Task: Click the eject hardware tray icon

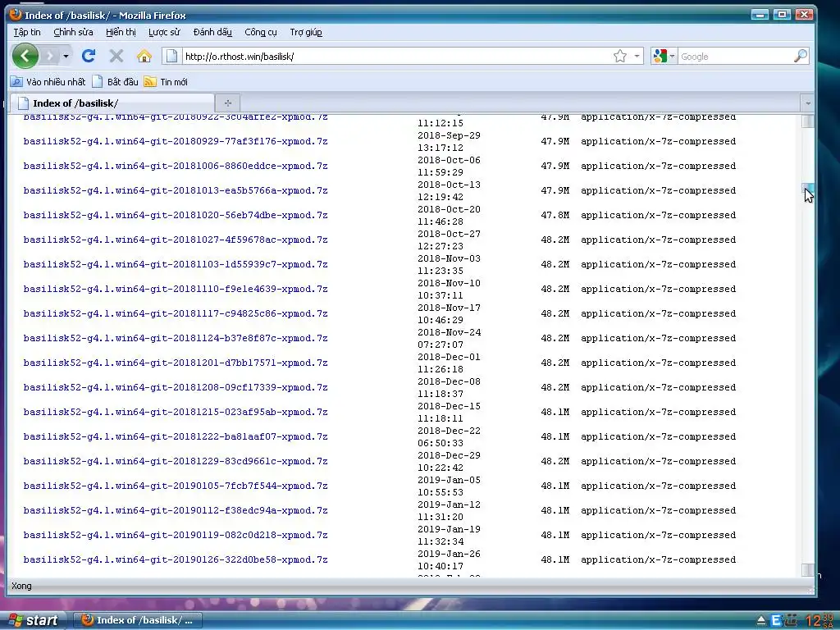Action: tap(760, 621)
